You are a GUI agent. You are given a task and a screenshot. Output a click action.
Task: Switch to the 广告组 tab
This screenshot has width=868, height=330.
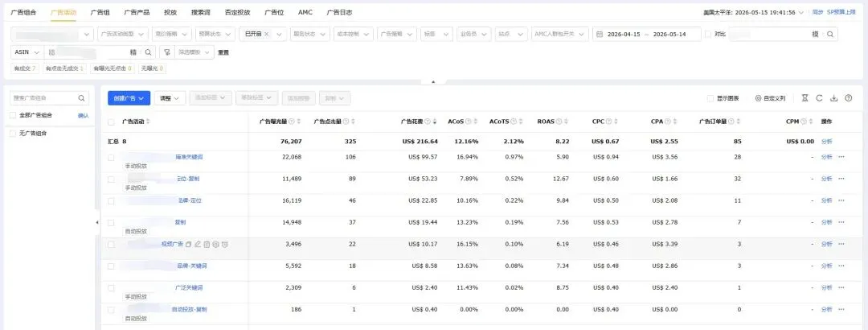tap(100, 12)
